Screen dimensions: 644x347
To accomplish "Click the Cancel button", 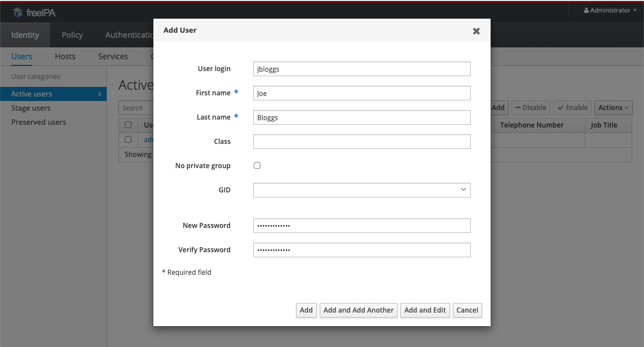I will [467, 310].
